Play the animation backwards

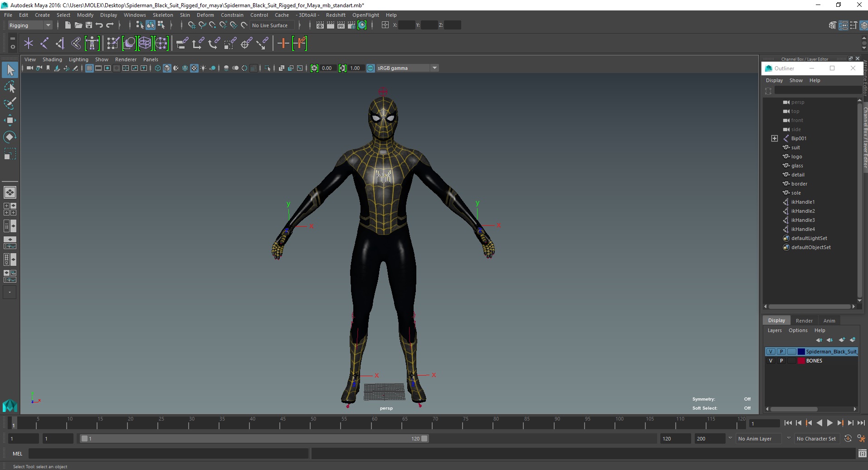point(819,423)
